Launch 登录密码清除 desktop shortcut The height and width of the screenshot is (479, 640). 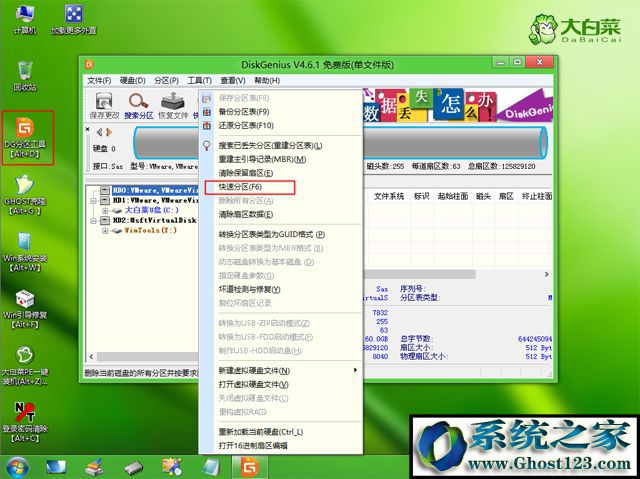pos(25,423)
